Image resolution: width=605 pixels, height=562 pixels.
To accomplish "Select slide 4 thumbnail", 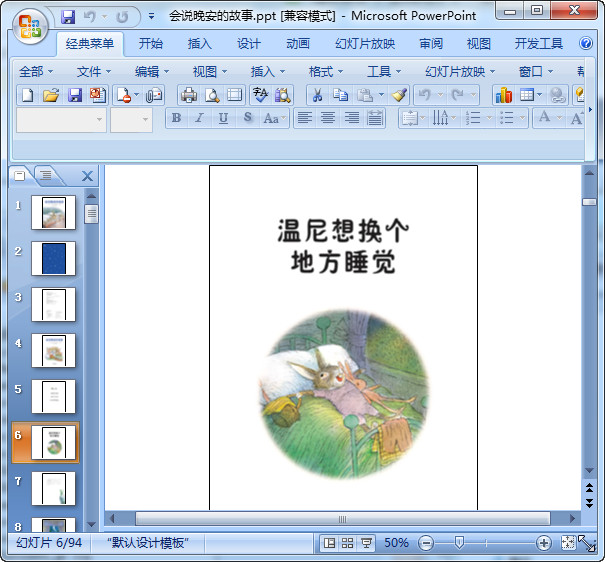I will (x=54, y=351).
